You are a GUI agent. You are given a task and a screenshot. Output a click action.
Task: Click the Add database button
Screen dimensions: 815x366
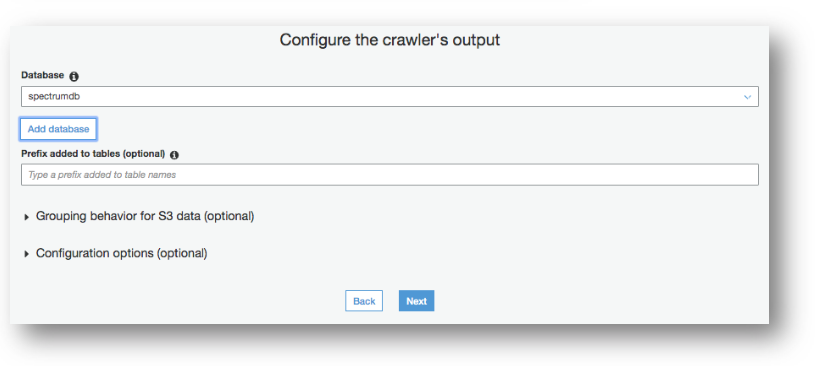[58, 129]
